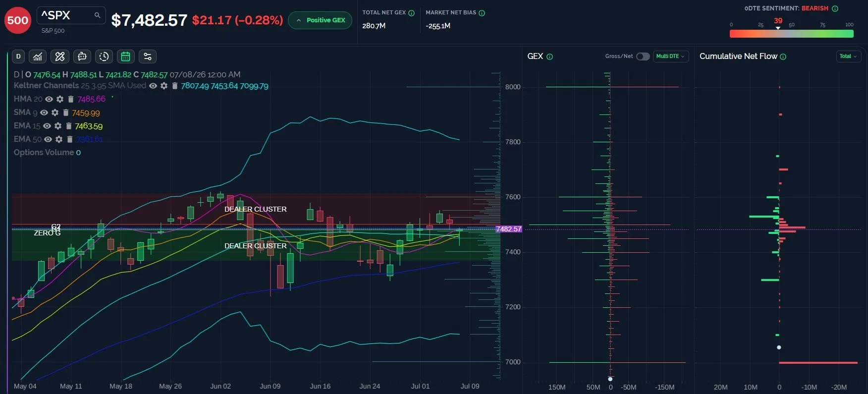Screen dimensions: 868x394
Task: Click the ^SPX symbol search field
Action: pyautogui.click(x=71, y=15)
